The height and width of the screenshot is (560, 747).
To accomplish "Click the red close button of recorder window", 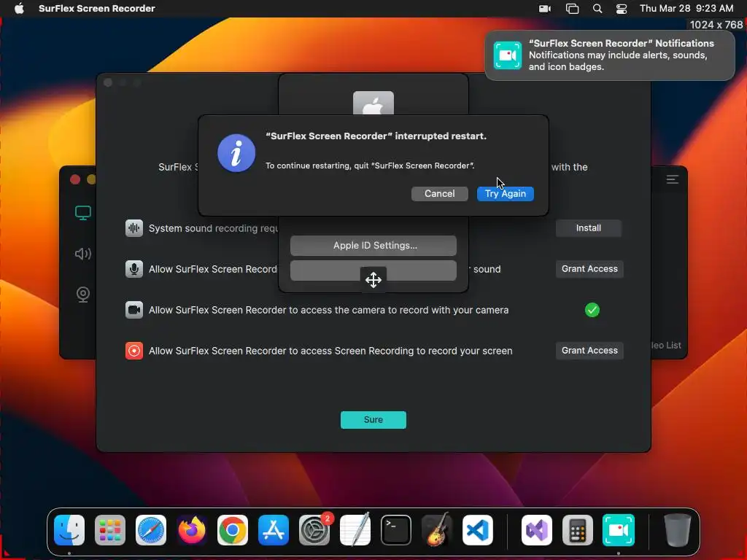I will point(75,179).
